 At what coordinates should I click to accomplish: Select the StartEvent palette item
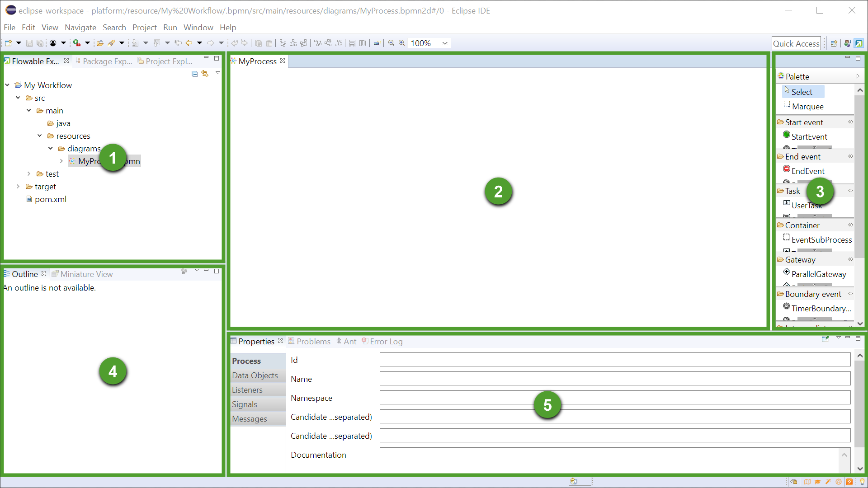809,136
